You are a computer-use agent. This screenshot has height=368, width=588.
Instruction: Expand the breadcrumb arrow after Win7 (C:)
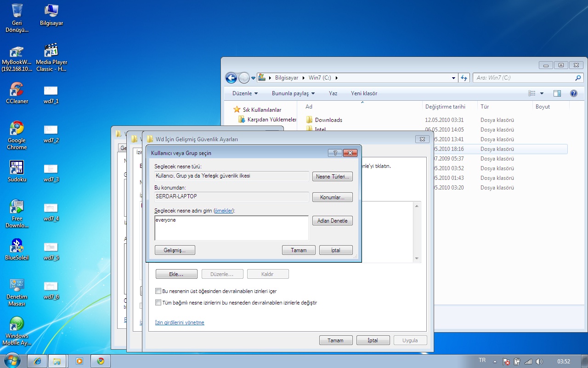pyautogui.click(x=336, y=78)
